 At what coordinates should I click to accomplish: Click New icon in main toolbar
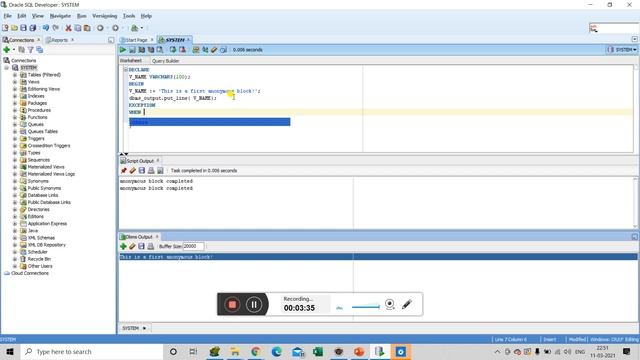coord(5,28)
